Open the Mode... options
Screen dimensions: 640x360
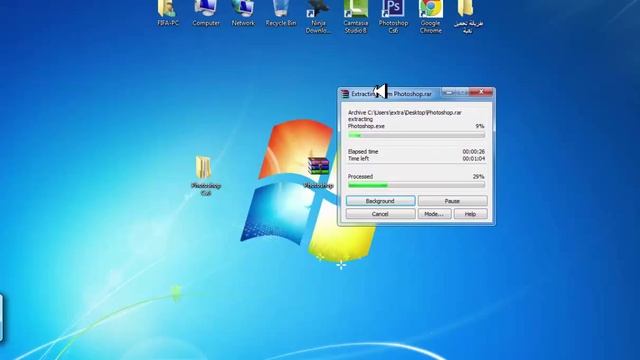click(434, 214)
